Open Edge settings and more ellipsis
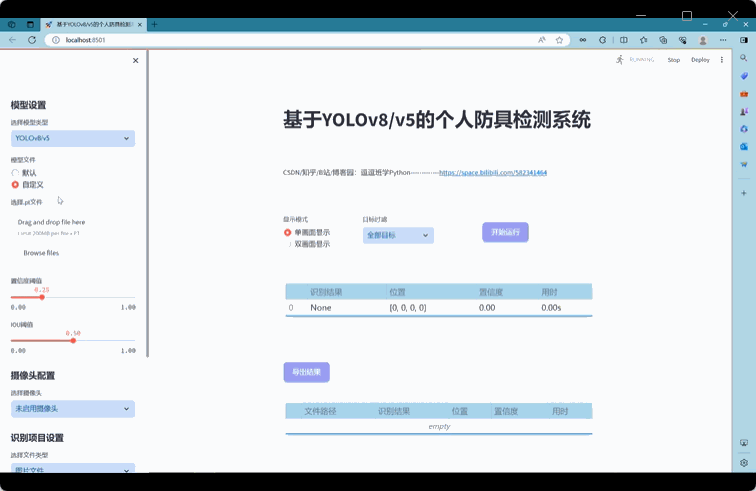756x491 pixels. pos(723,40)
